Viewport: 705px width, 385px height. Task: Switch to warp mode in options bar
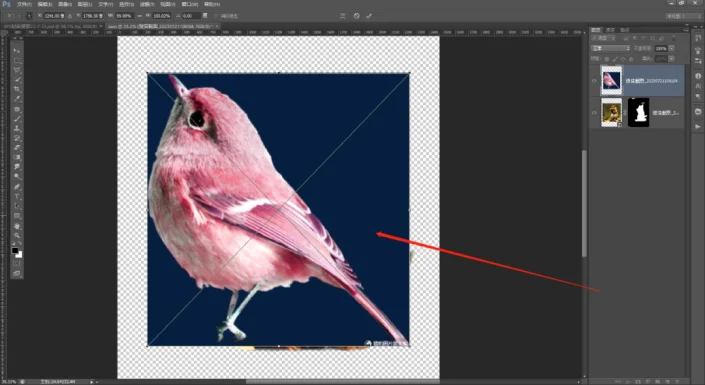tap(343, 16)
